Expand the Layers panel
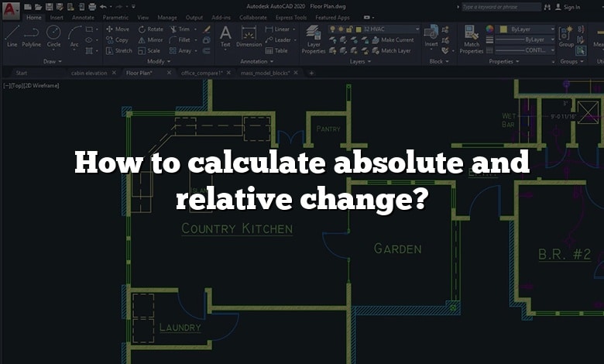604x364 pixels. pyautogui.click(x=361, y=61)
